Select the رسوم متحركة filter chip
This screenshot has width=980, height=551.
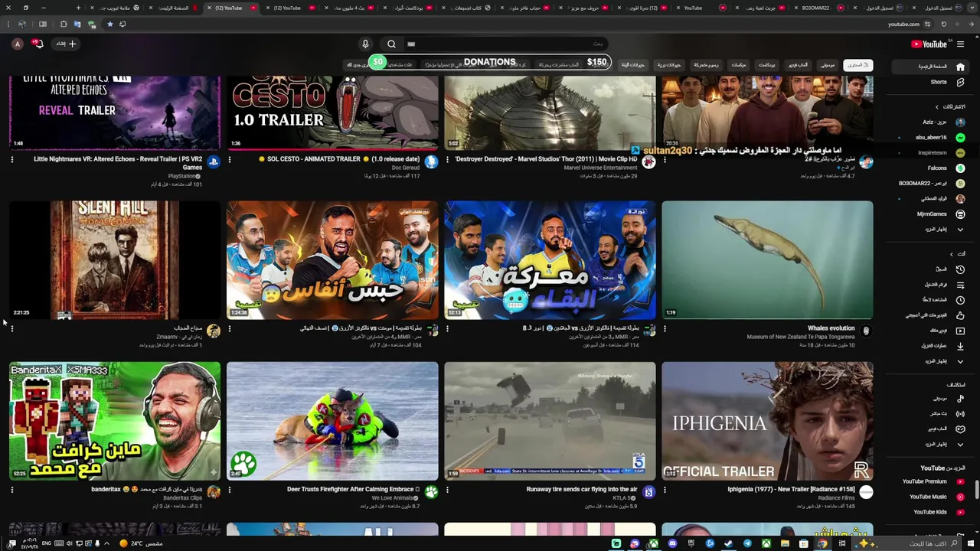click(707, 65)
